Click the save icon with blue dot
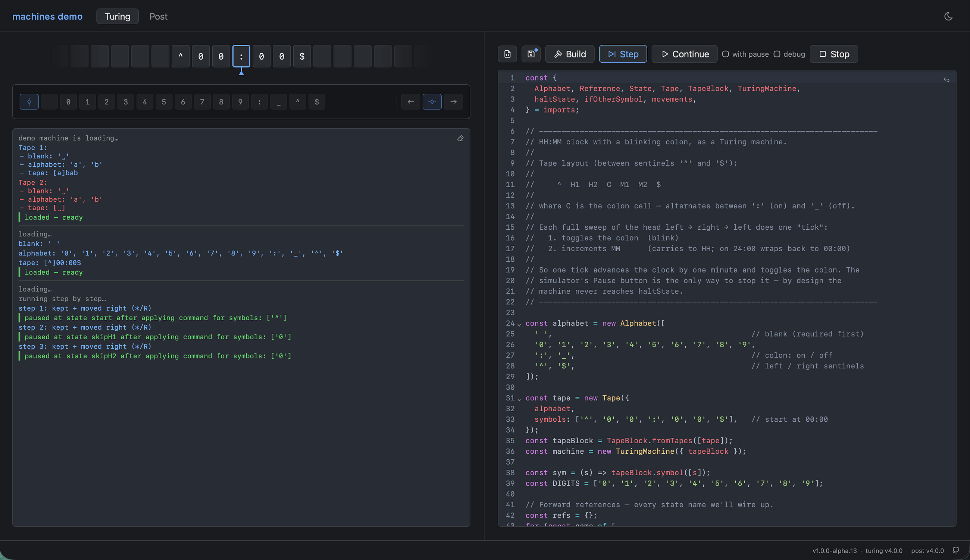 click(531, 54)
